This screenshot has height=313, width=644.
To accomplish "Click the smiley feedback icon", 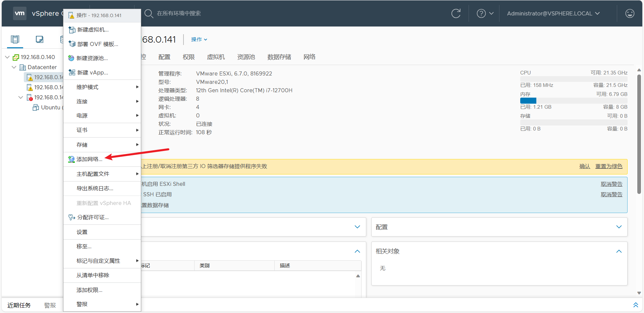I will [630, 13].
